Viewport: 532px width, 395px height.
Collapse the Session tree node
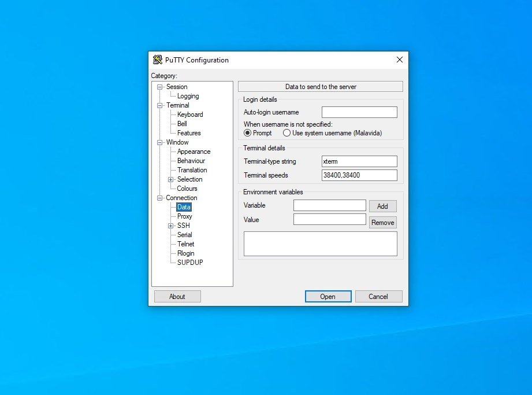(x=159, y=87)
